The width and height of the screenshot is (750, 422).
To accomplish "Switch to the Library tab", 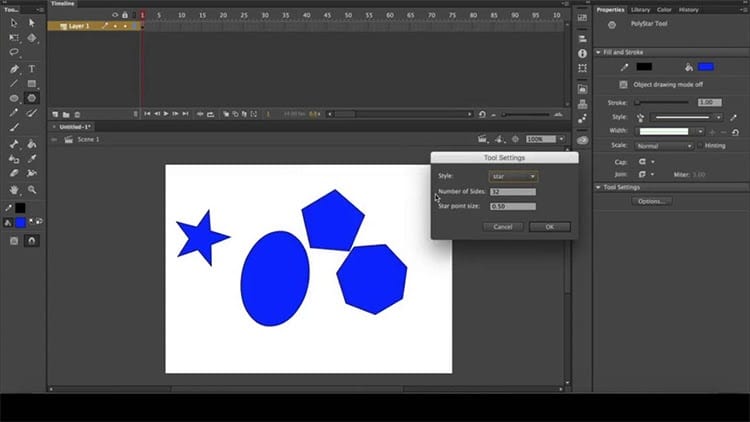I will (x=640, y=10).
